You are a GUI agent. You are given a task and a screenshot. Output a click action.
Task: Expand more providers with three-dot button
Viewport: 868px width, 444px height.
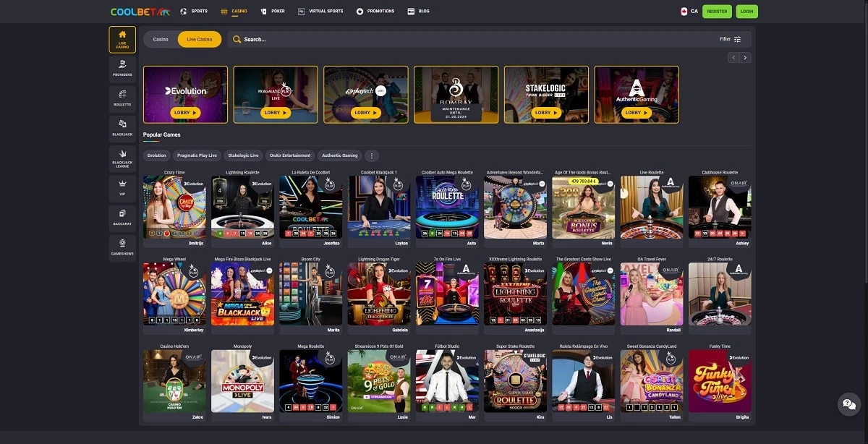click(x=372, y=155)
